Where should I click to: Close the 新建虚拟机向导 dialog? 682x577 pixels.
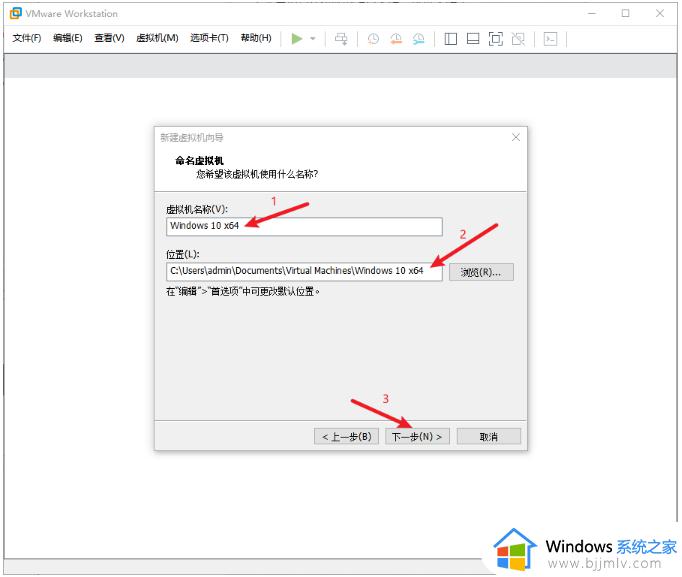point(516,137)
